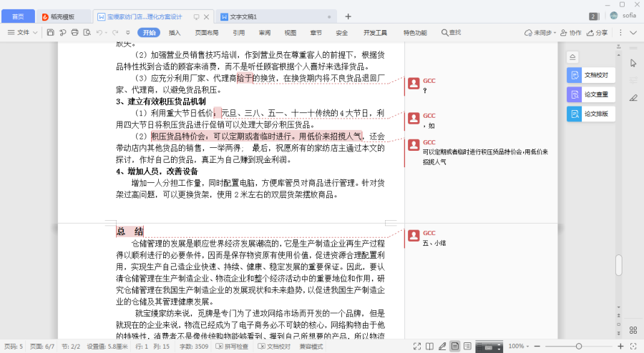The height and width of the screenshot is (353, 644).
Task: Click the 查找 search button
Action: [x=451, y=32]
